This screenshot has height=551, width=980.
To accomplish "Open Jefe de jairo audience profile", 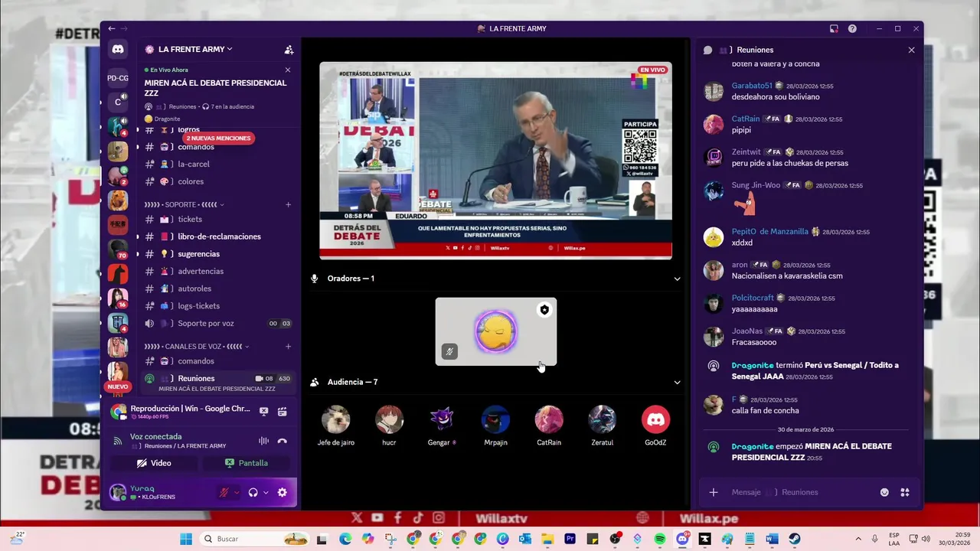I will click(x=335, y=419).
